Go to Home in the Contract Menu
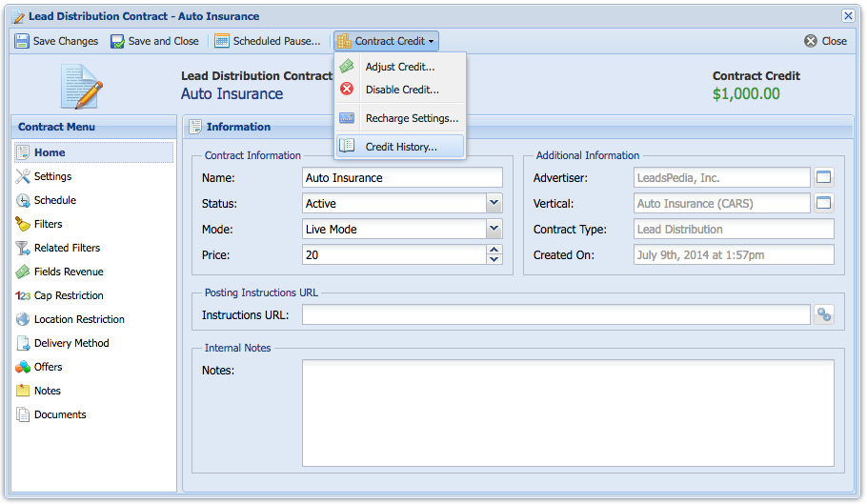867x504 pixels. click(x=93, y=152)
